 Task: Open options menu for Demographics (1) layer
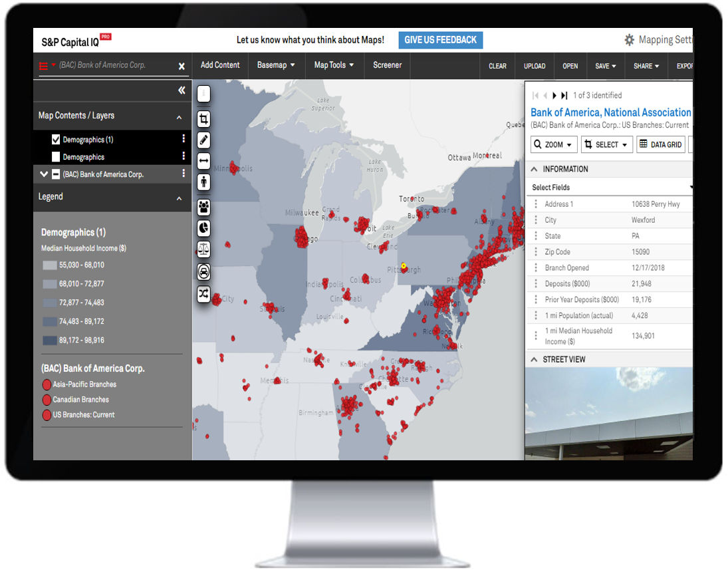pyautogui.click(x=183, y=138)
